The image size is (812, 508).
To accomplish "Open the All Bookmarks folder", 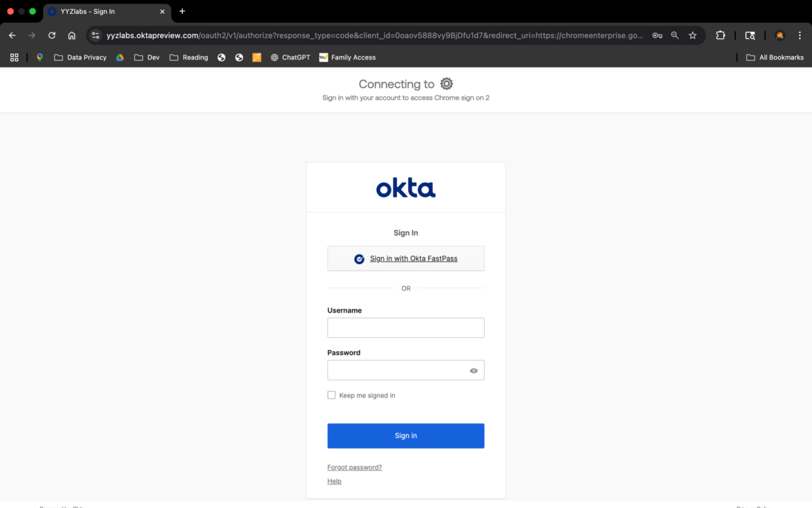I will coord(775,57).
